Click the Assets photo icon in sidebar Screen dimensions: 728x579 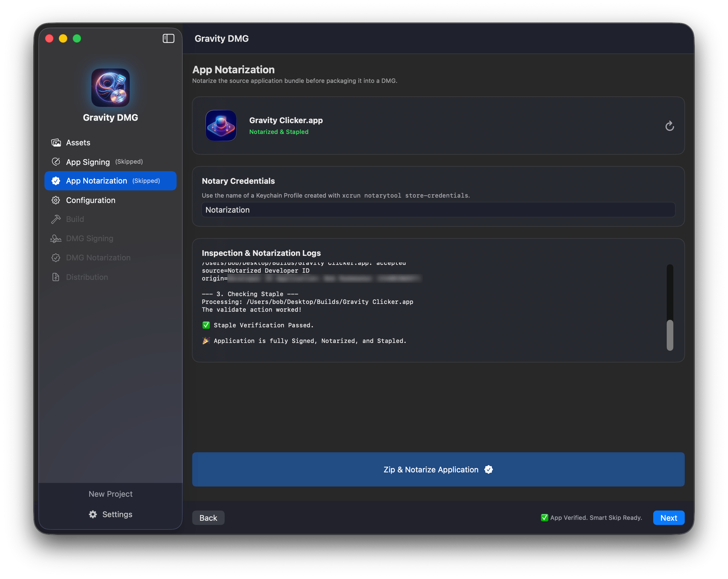(56, 142)
